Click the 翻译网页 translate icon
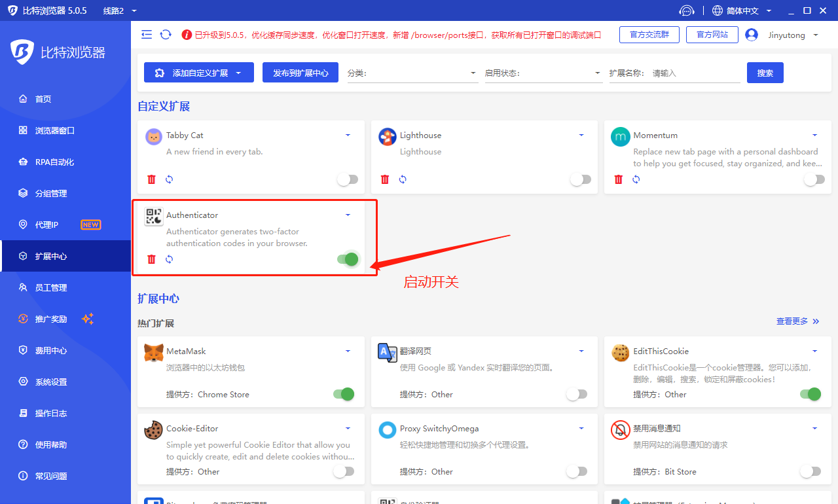The height and width of the screenshot is (504, 838). tap(388, 353)
